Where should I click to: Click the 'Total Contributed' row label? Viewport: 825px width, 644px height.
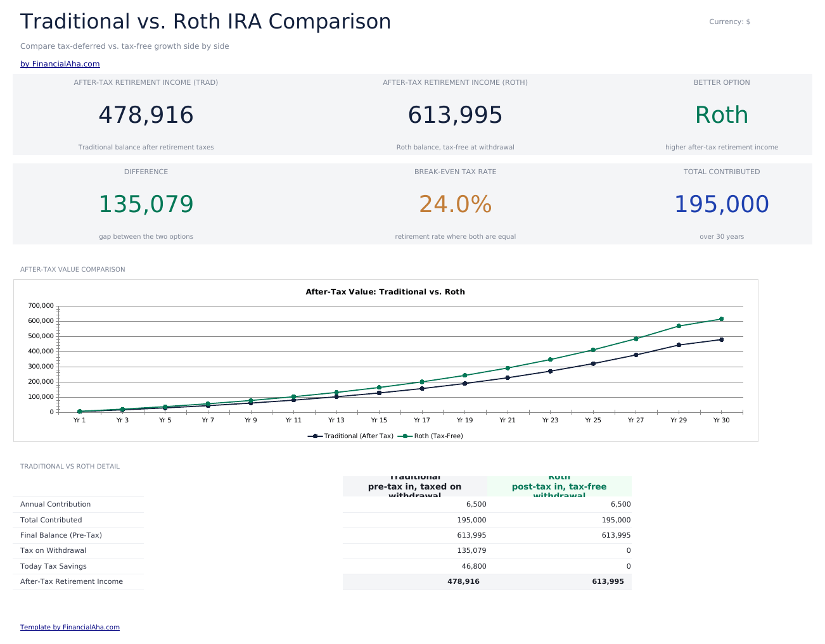[51, 520]
